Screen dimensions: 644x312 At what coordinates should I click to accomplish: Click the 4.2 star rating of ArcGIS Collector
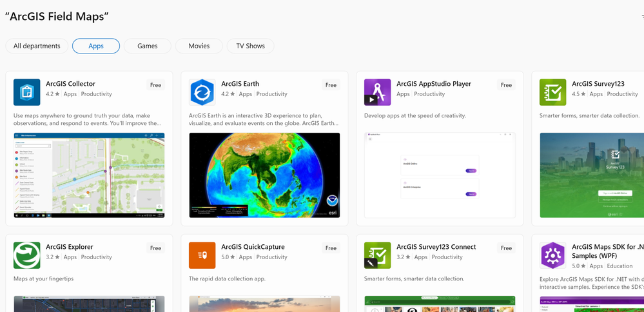coord(53,94)
